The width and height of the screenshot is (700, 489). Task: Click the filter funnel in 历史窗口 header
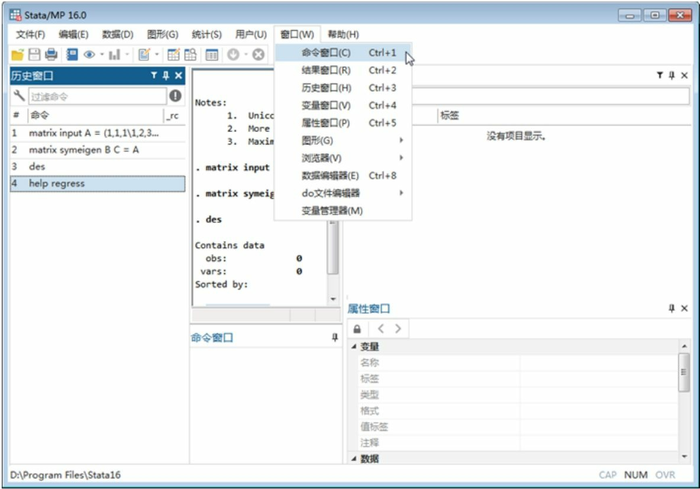(154, 75)
